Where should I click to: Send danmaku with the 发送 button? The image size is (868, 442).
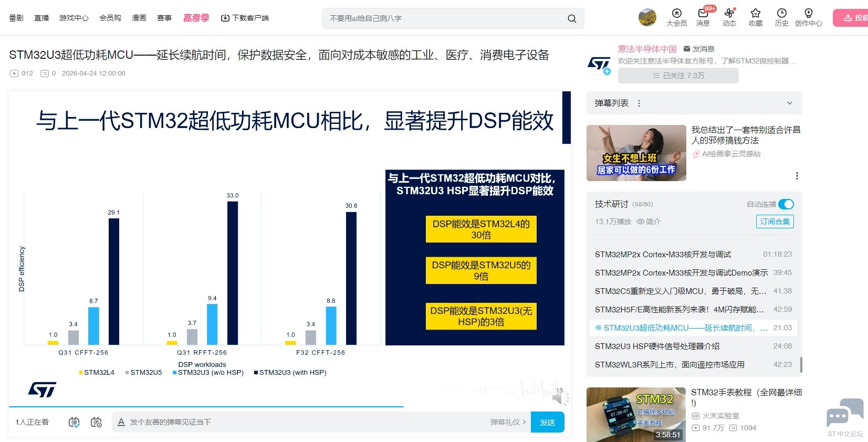[x=548, y=422]
